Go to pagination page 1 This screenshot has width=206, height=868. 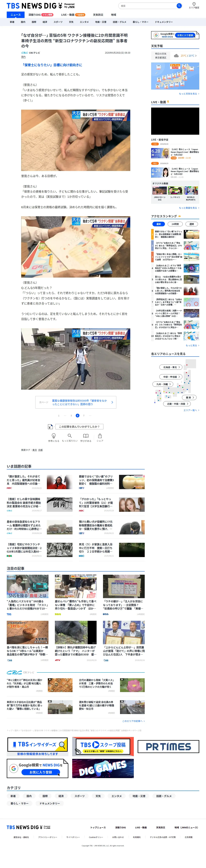(x=59, y=416)
